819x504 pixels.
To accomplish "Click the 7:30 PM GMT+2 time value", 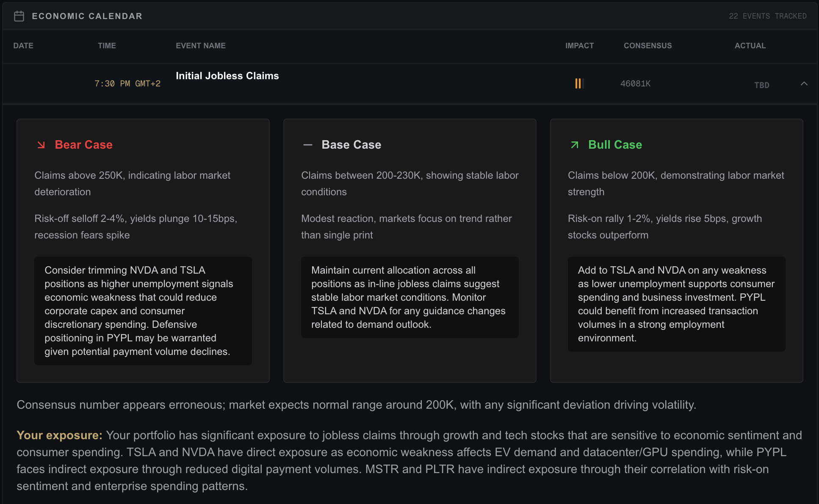I will (x=127, y=84).
